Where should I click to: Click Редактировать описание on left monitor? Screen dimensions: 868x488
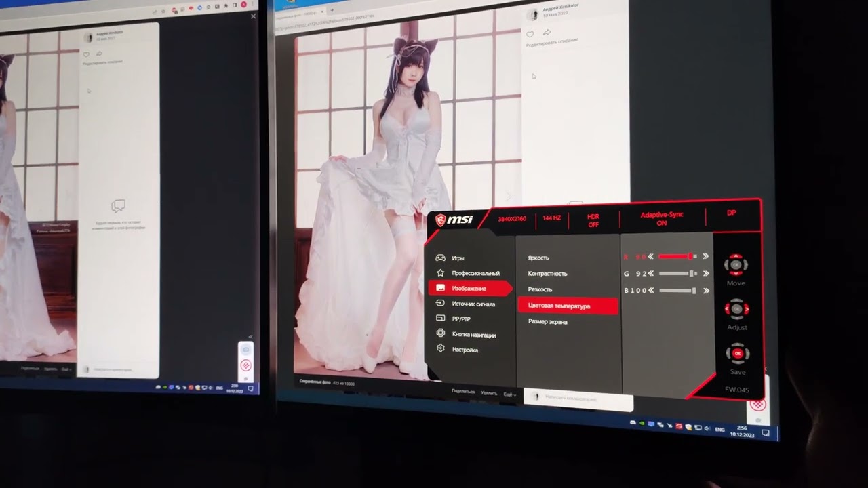(x=102, y=62)
